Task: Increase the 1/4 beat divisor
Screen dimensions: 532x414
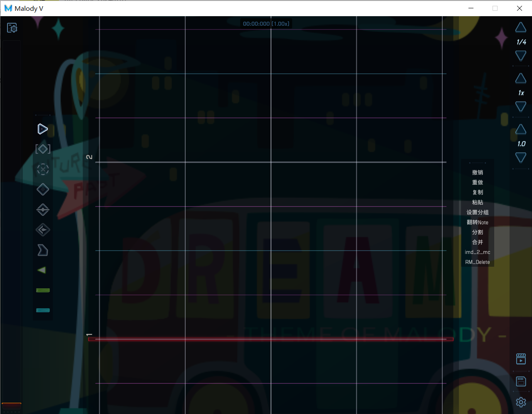Action: coord(521,27)
